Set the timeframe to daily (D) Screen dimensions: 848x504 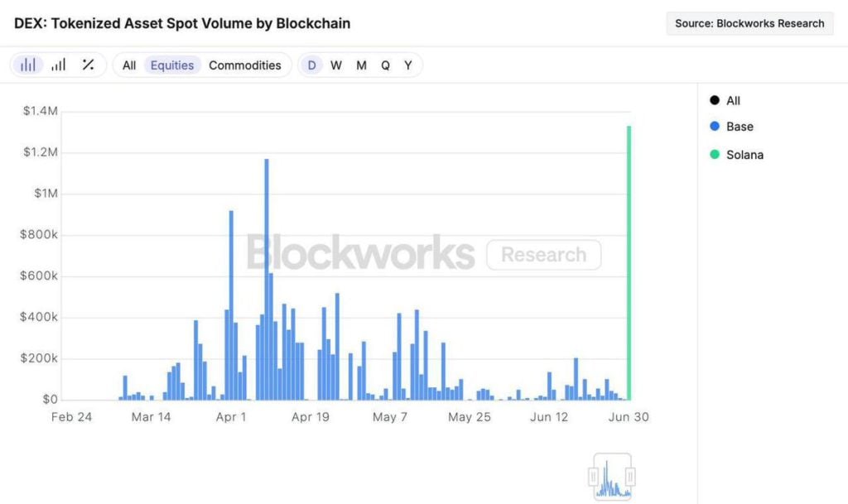[311, 65]
